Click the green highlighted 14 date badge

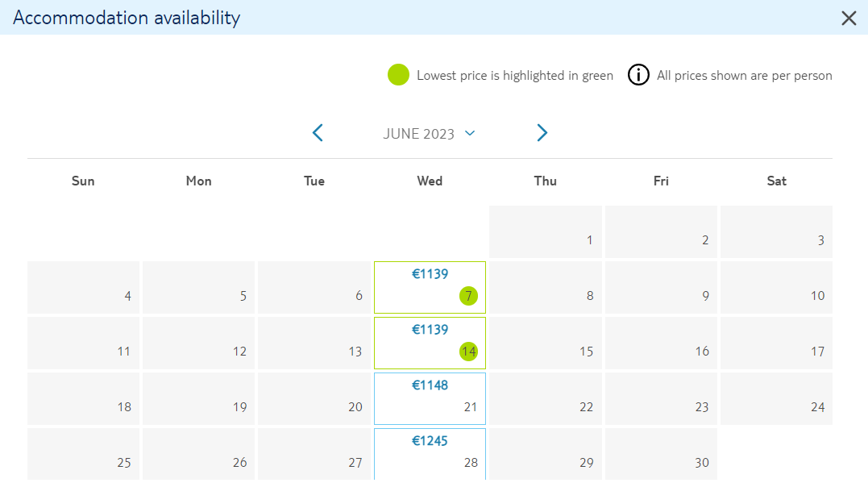(468, 352)
